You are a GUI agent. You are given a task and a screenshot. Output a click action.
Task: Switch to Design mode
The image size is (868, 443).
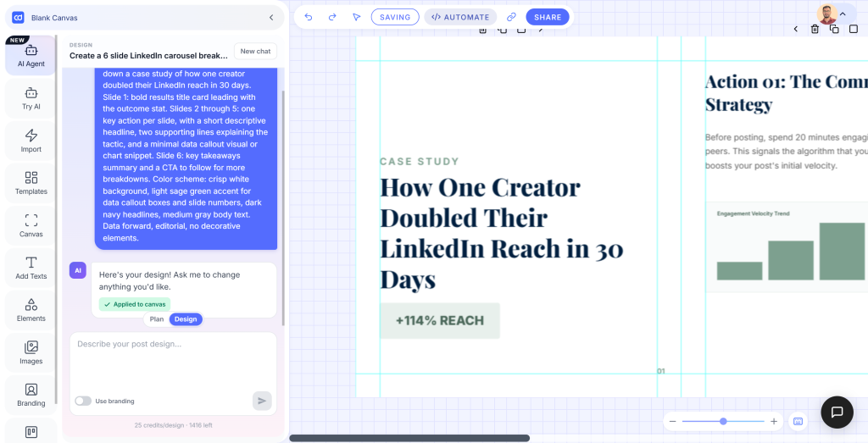coord(186,319)
